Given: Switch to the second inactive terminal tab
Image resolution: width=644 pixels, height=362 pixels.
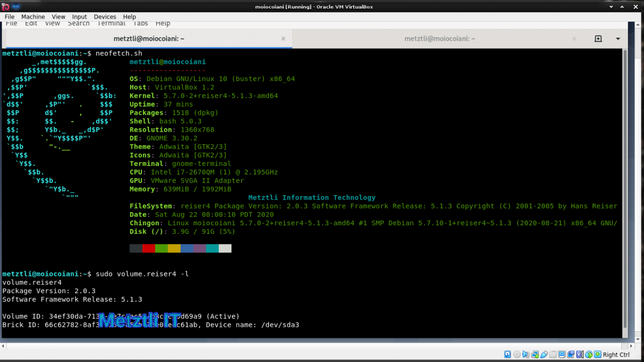Looking at the screenshot, I should click(x=440, y=39).
